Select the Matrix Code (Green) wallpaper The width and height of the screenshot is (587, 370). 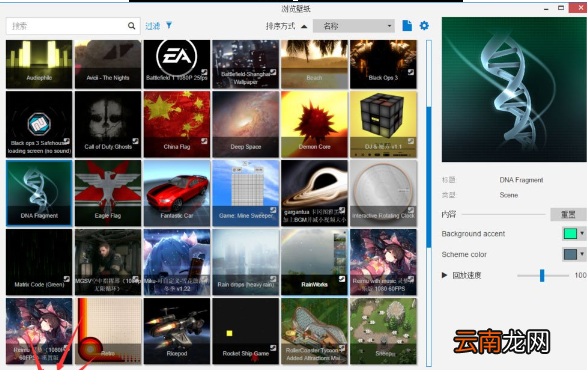click(x=39, y=262)
